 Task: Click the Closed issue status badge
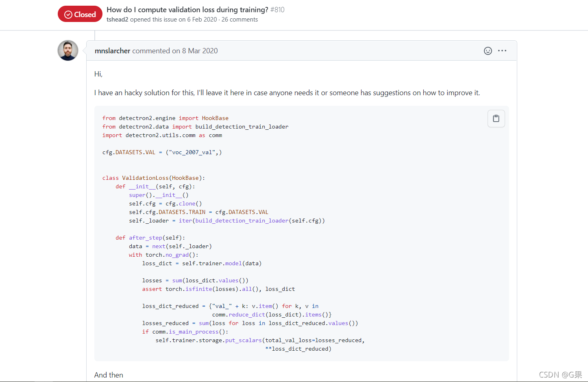point(80,14)
